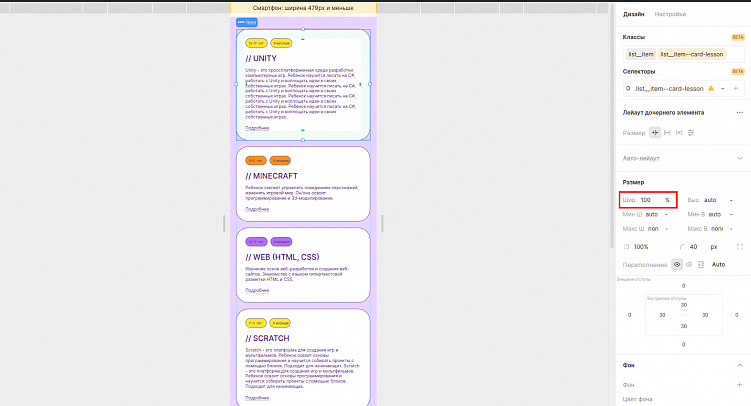
Task: Select the // MINECRAFT card heading
Action: point(272,176)
